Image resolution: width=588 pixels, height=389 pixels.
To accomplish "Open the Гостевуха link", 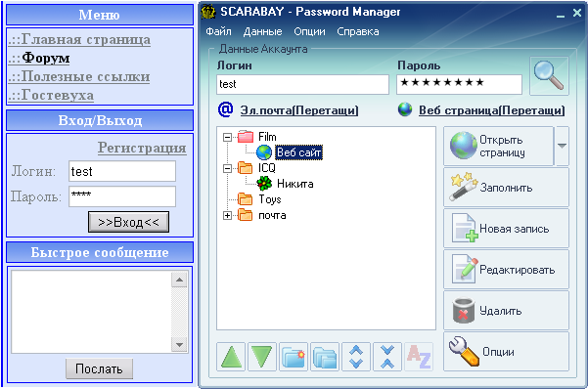I will click(51, 95).
